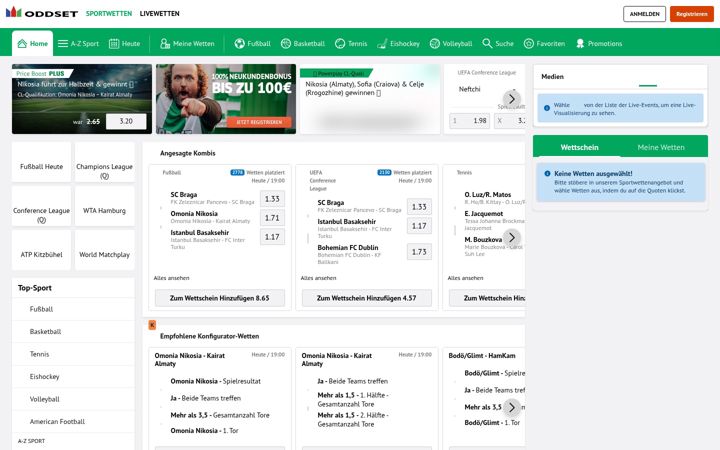The image size is (720, 450).
Task: Open the Sportwetten section
Action: click(109, 14)
